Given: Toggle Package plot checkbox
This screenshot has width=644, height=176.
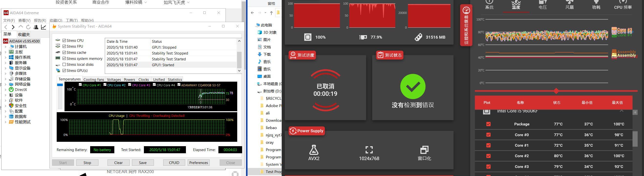Looking at the screenshot, I should [488, 124].
